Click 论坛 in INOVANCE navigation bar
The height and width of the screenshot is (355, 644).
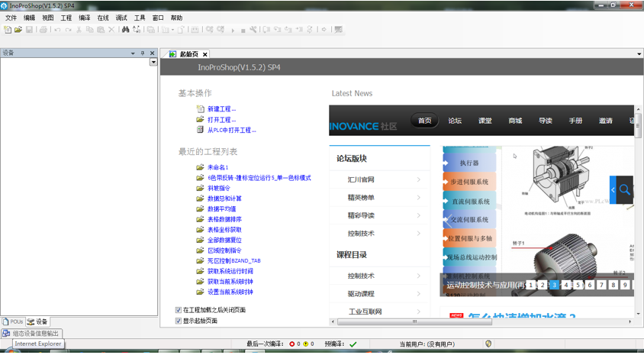point(455,121)
